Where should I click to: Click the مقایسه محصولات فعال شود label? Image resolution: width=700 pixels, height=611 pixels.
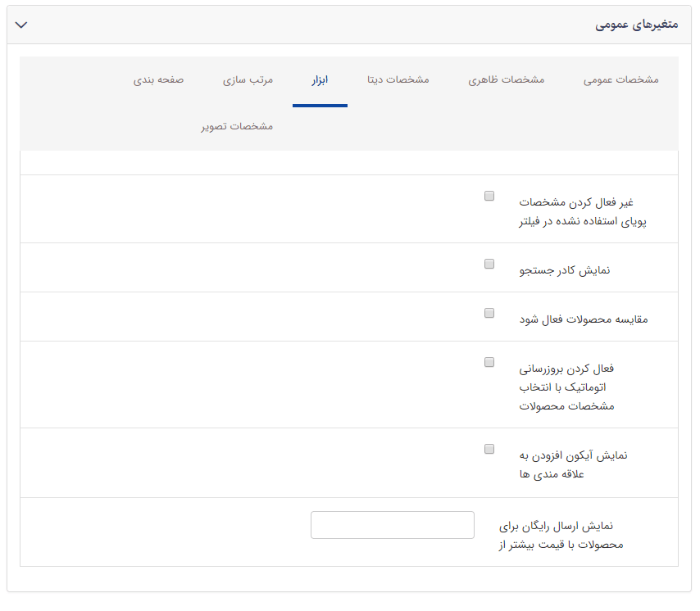point(582,318)
